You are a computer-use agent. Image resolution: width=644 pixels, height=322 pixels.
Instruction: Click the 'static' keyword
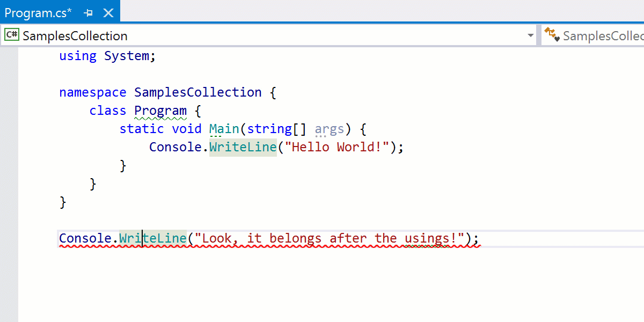point(142,129)
